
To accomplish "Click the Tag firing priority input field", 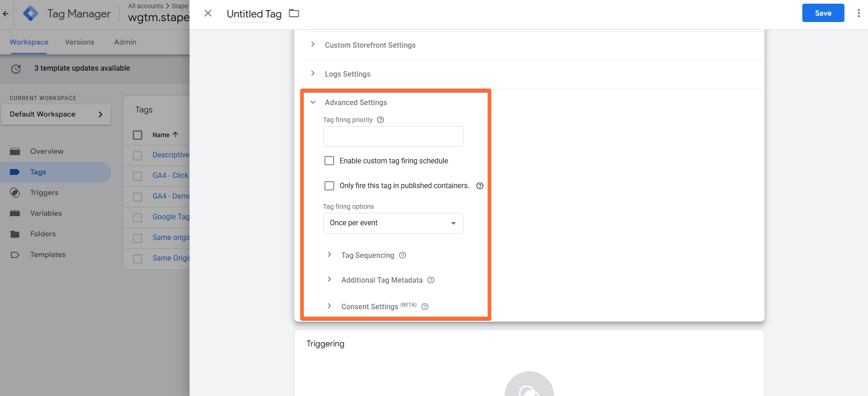I will coord(393,136).
